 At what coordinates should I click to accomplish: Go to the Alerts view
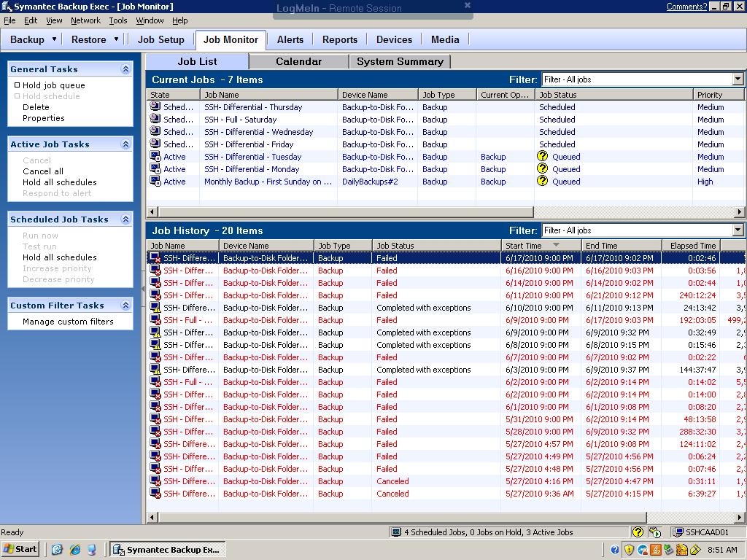click(290, 39)
